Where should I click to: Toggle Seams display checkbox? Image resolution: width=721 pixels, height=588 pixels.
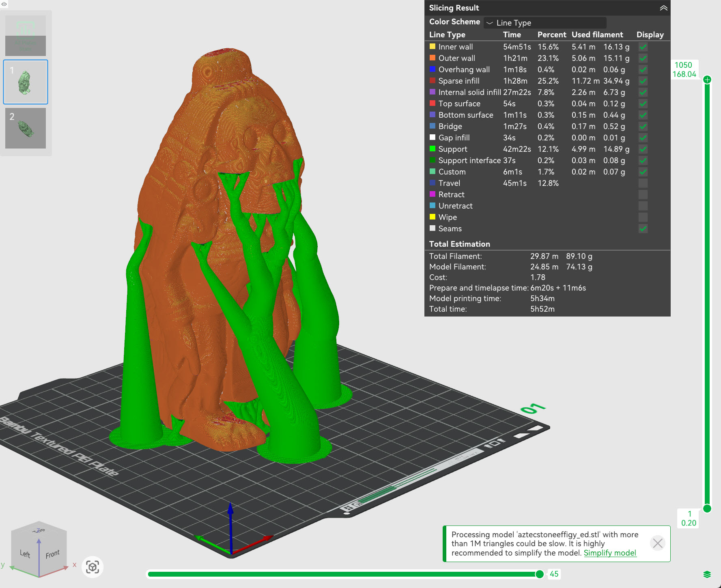pos(643,229)
